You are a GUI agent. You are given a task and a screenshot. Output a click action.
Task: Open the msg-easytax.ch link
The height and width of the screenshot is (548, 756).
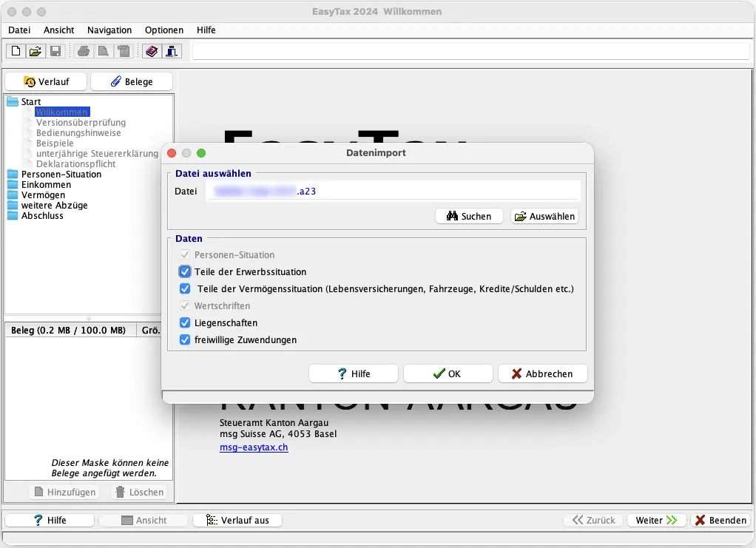point(254,447)
